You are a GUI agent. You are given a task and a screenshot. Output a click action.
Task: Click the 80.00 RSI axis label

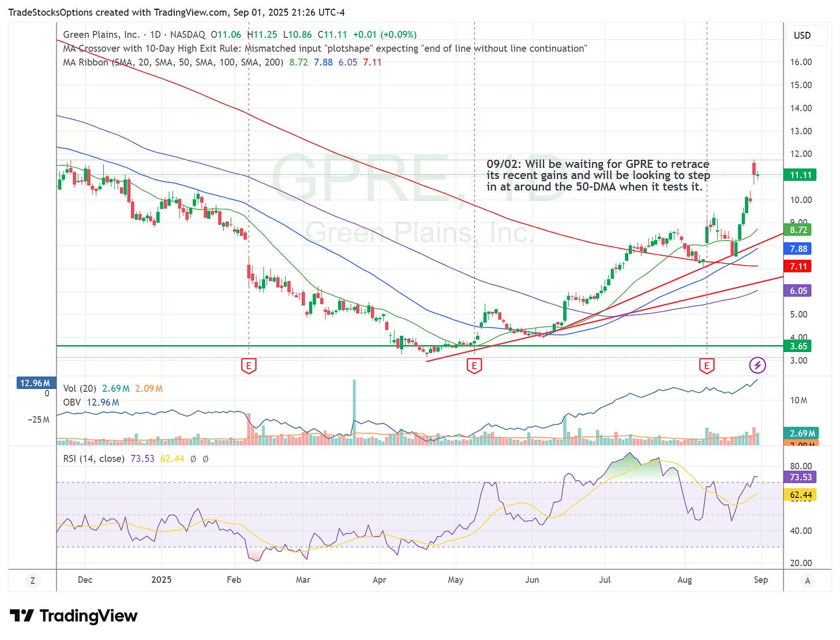pyautogui.click(x=801, y=466)
